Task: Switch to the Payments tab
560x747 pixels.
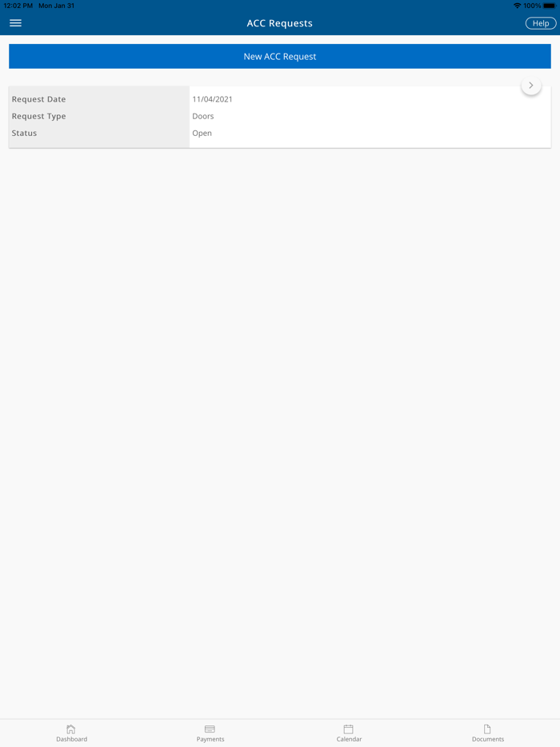Action: click(210, 733)
